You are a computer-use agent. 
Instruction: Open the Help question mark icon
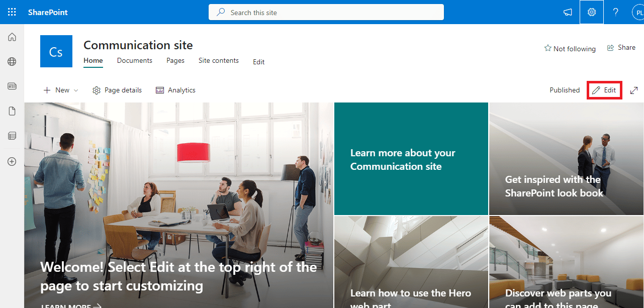point(616,12)
